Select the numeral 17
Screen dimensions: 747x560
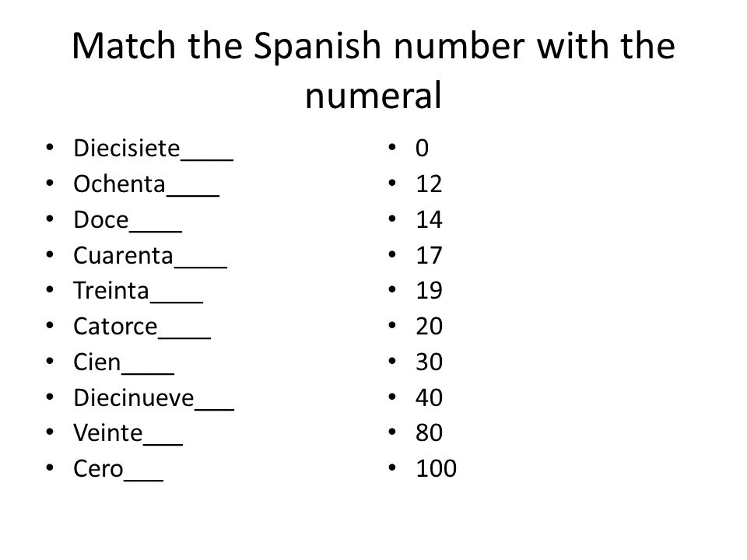click(429, 255)
